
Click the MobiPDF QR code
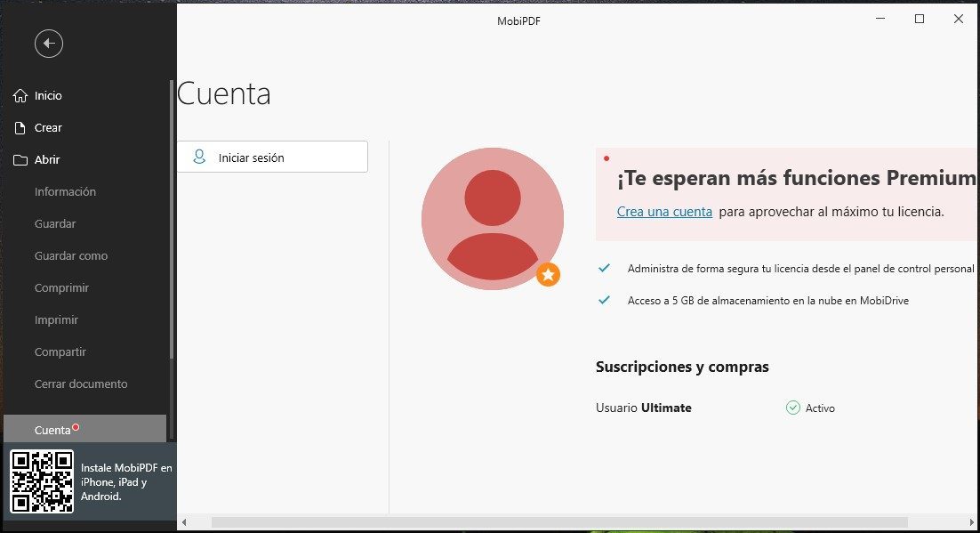point(42,481)
